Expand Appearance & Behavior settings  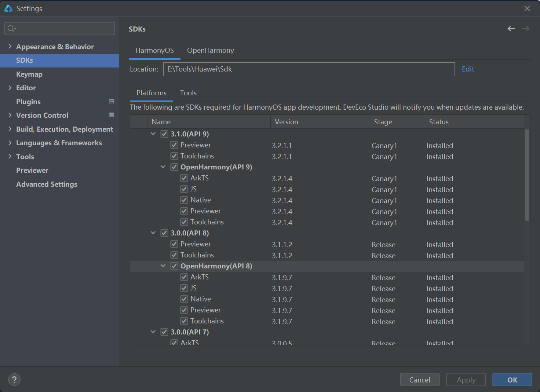pos(10,46)
